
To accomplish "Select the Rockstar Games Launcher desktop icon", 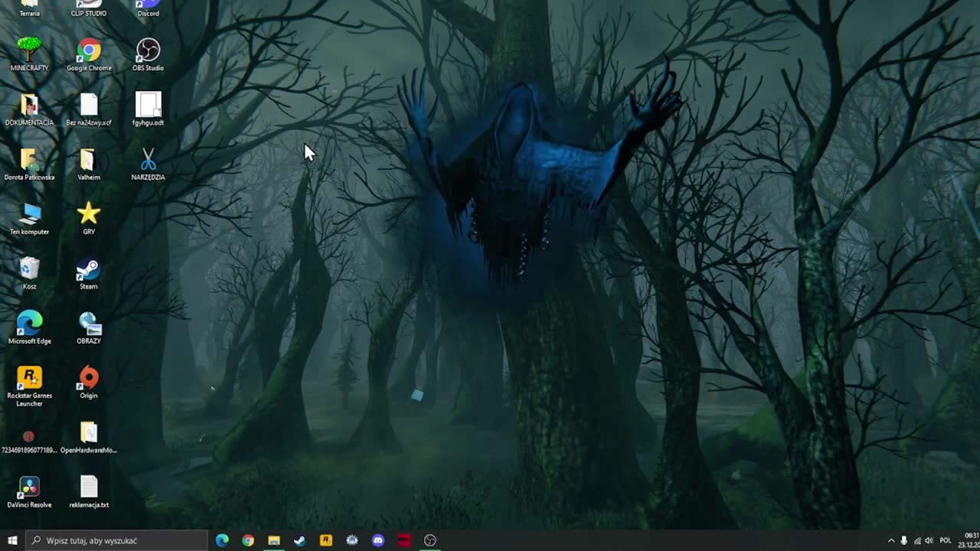I will 29,386.
